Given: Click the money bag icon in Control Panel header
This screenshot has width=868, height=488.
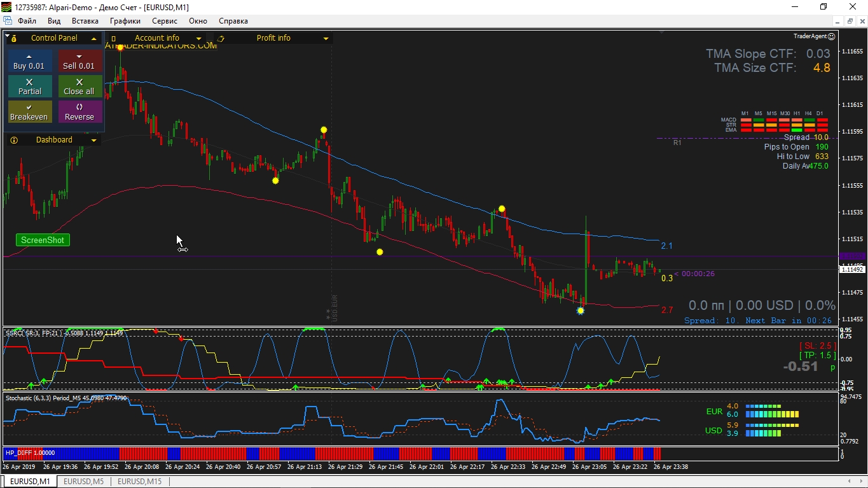Looking at the screenshot, I should (x=14, y=39).
